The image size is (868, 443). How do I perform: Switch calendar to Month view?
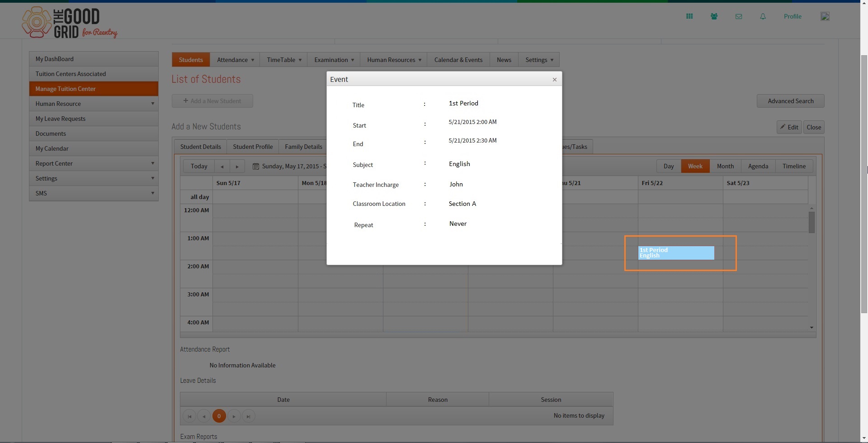725,166
